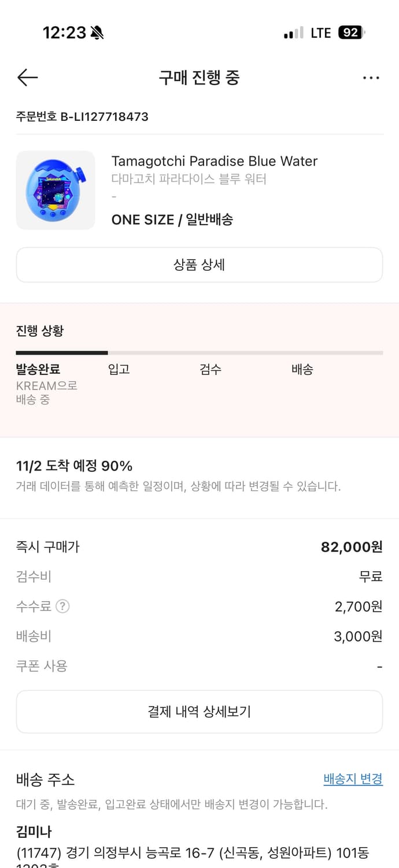The height and width of the screenshot is (868, 399).
Task: Tap the silent mode bell icon
Action: [97, 33]
